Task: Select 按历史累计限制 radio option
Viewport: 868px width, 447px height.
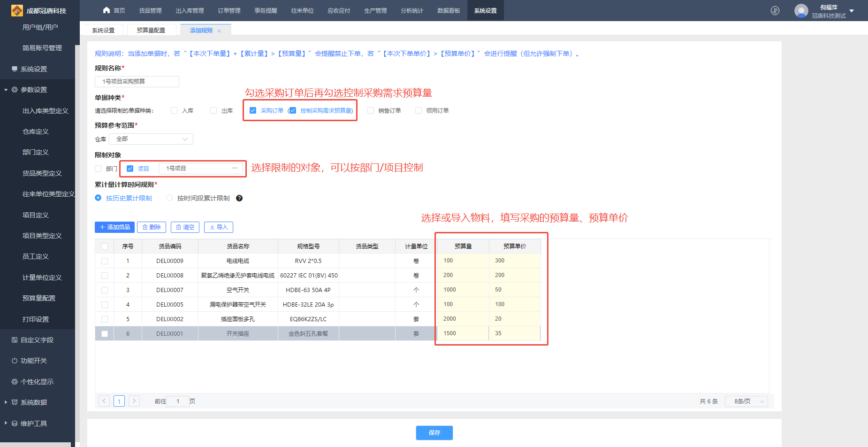Action: (98, 198)
